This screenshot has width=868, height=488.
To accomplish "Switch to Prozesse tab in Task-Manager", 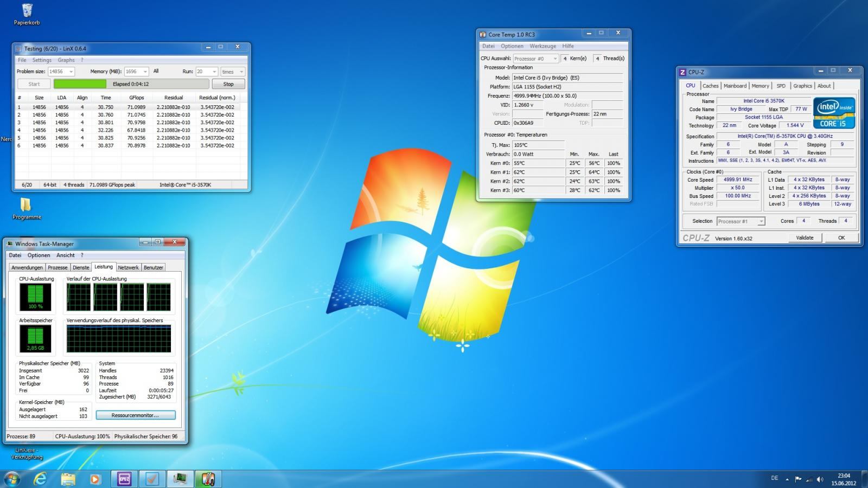I will 58,267.
